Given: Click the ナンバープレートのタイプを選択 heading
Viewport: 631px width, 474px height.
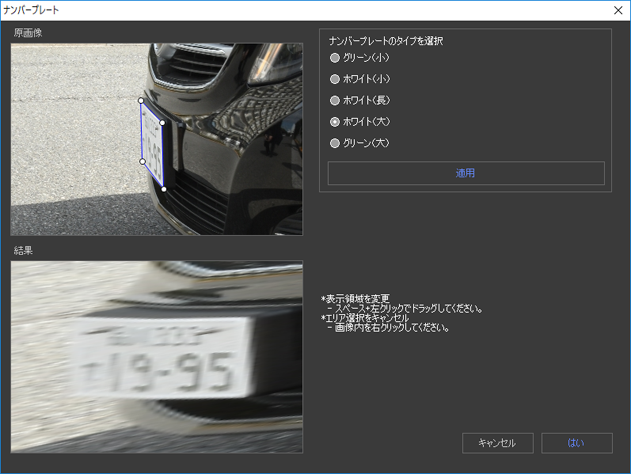Looking at the screenshot, I should (385, 41).
